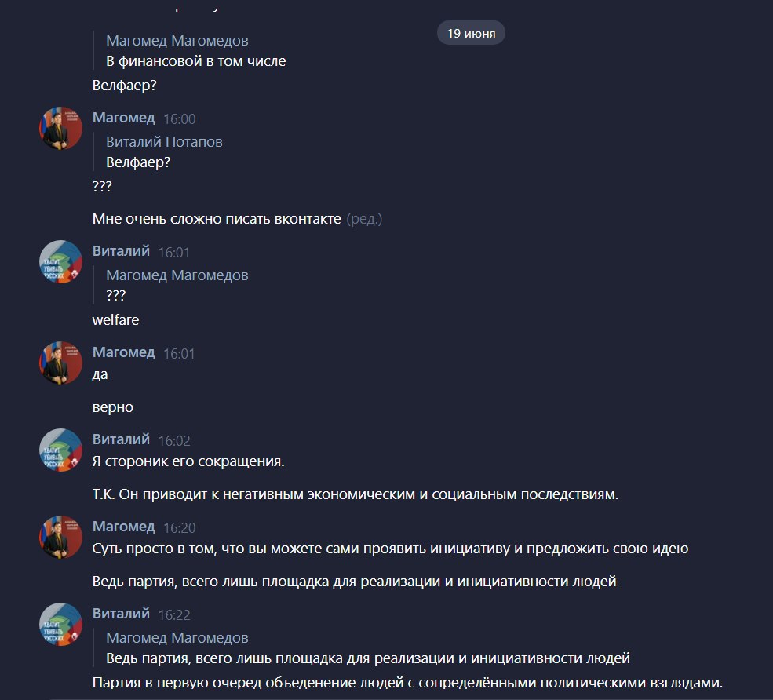Click sender name Виталий at 16:22
The image size is (773, 700).
(122, 614)
